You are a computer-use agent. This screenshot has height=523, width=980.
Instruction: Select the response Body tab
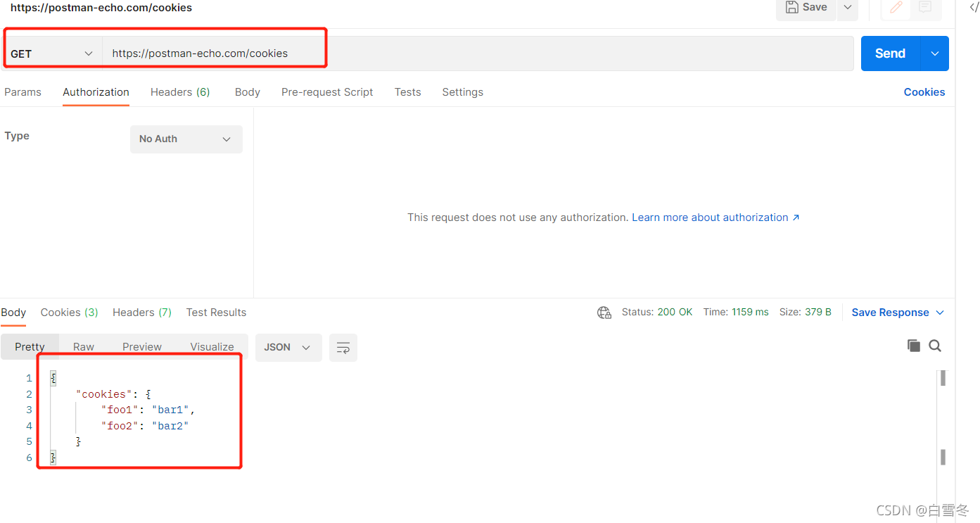[13, 313]
